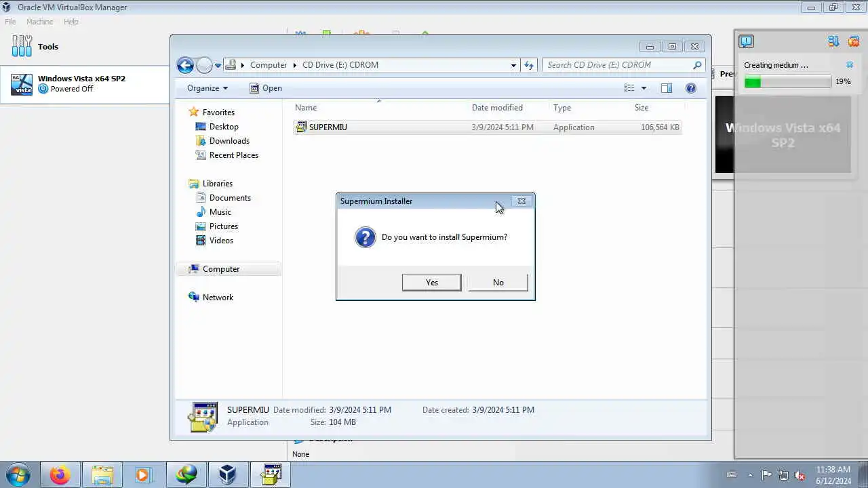
Task: Switch to VirtualBox from the taskbar
Action: point(229,474)
